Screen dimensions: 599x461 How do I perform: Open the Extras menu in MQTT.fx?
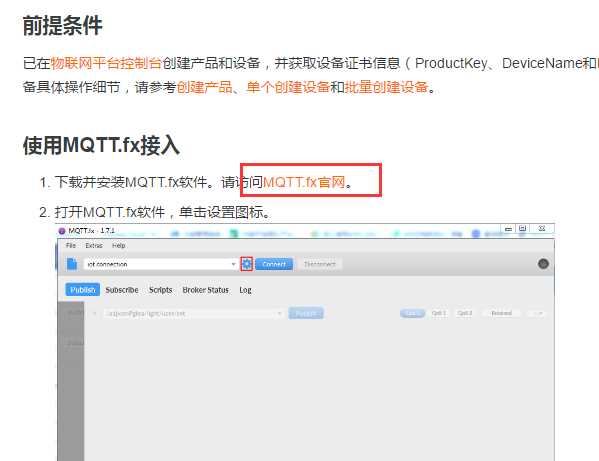click(94, 245)
